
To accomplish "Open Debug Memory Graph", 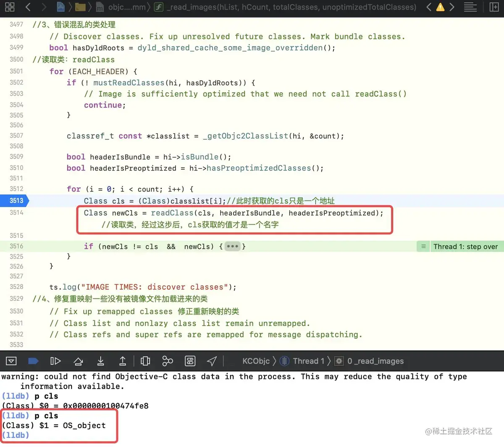I will coord(168,361).
